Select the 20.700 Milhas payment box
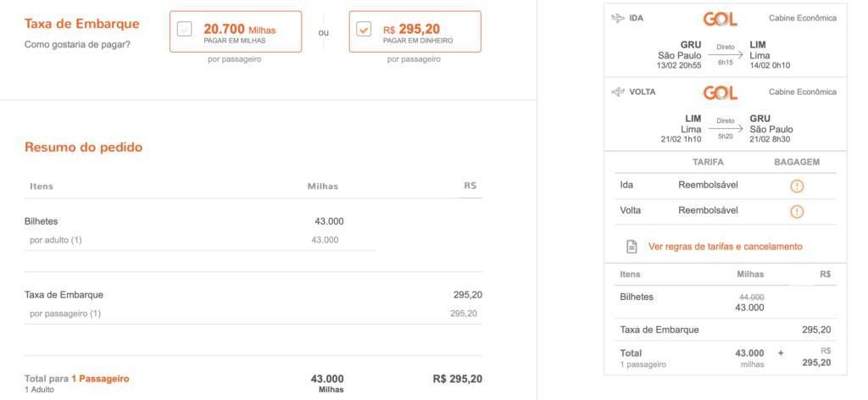 (x=236, y=31)
